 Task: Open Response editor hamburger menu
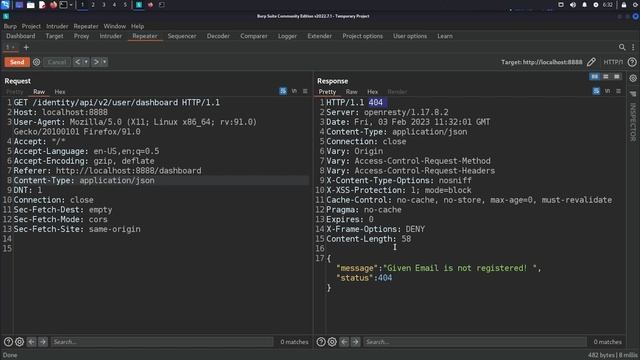pyautogui.click(x=618, y=91)
